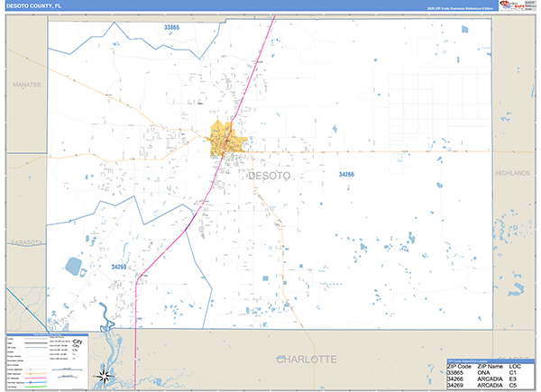The image size is (541, 392).
Task: Click ARCADIA in the 34266 table row
Action: pyautogui.click(x=490, y=379)
